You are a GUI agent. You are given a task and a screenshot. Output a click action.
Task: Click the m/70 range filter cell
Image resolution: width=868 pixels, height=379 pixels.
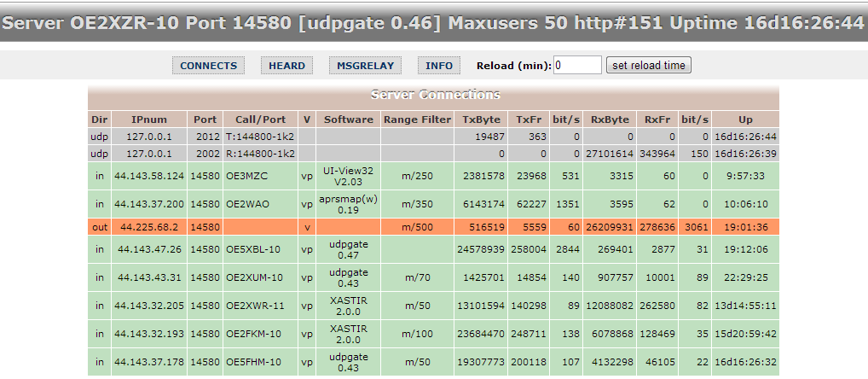[418, 277]
